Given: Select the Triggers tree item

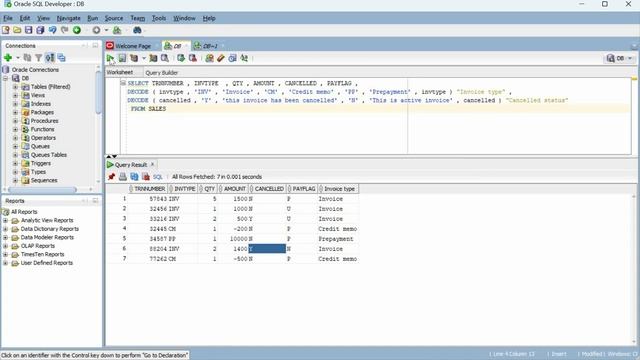Looking at the screenshot, I should point(41,163).
